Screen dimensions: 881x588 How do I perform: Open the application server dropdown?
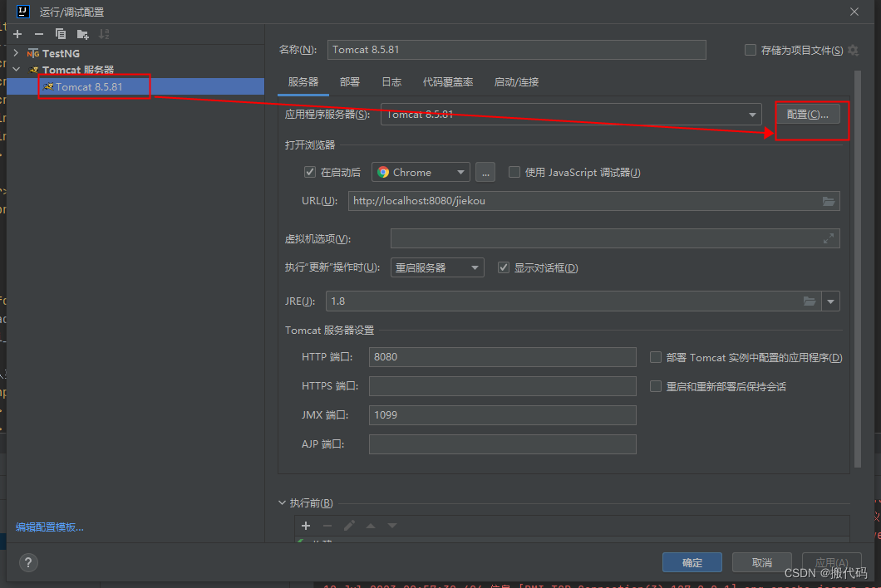752,115
